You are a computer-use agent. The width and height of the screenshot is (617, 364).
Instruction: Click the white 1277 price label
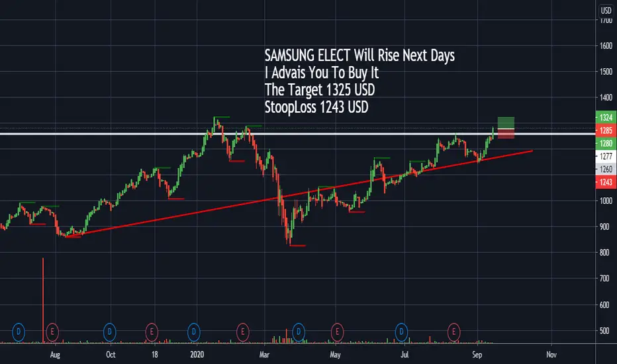click(x=606, y=156)
